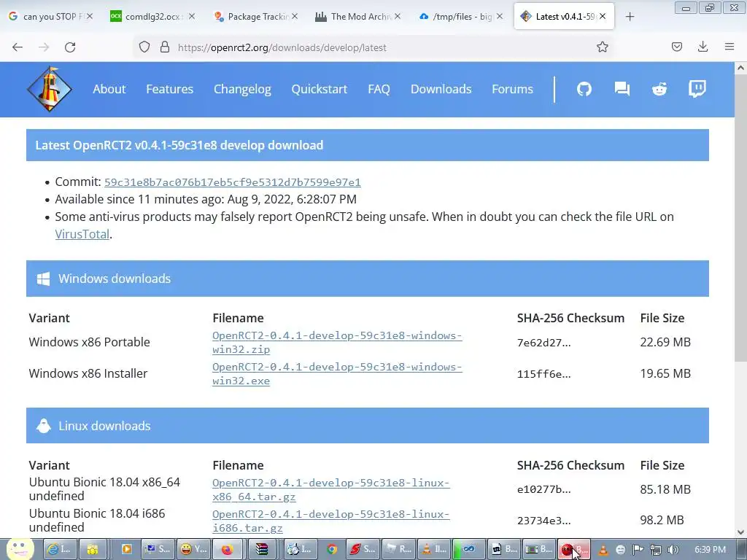Click the volume speaker tray icon
Viewport: 747px width, 560px height.
pos(673,550)
